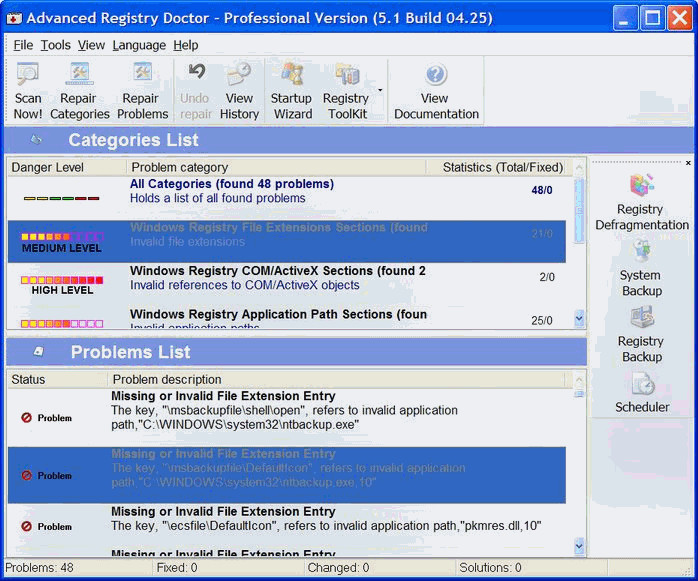Click the Problems List header icon
Screen dimensions: 698x581
(x=39, y=352)
